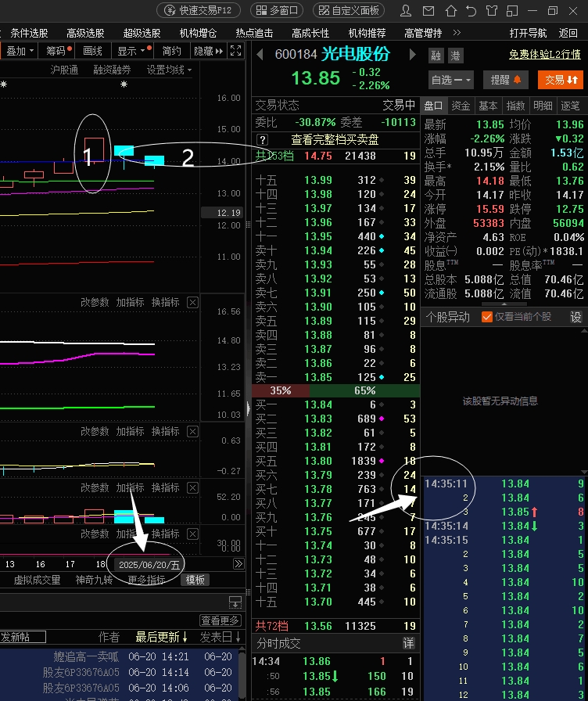Click 打开导航 open navigation
Image resolution: width=588 pixels, height=701 pixels.
(x=528, y=33)
